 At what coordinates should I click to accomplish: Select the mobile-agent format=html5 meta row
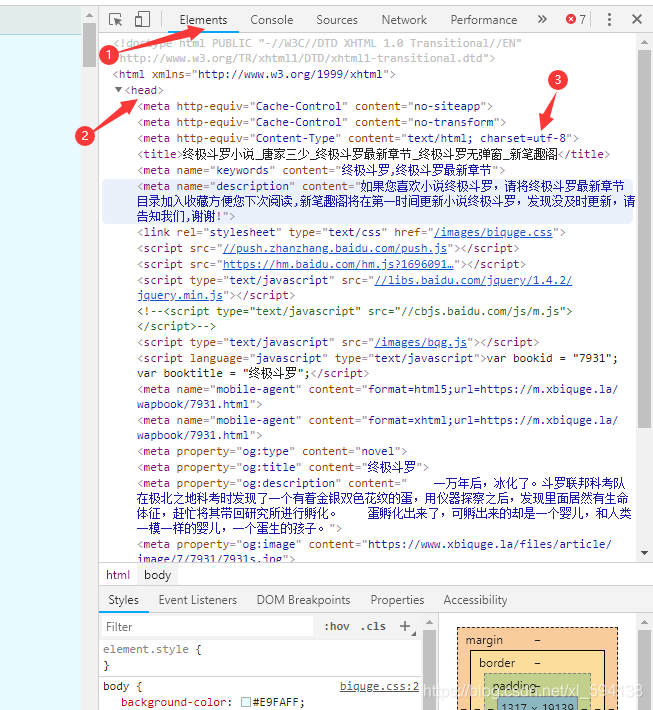pyautogui.click(x=377, y=397)
